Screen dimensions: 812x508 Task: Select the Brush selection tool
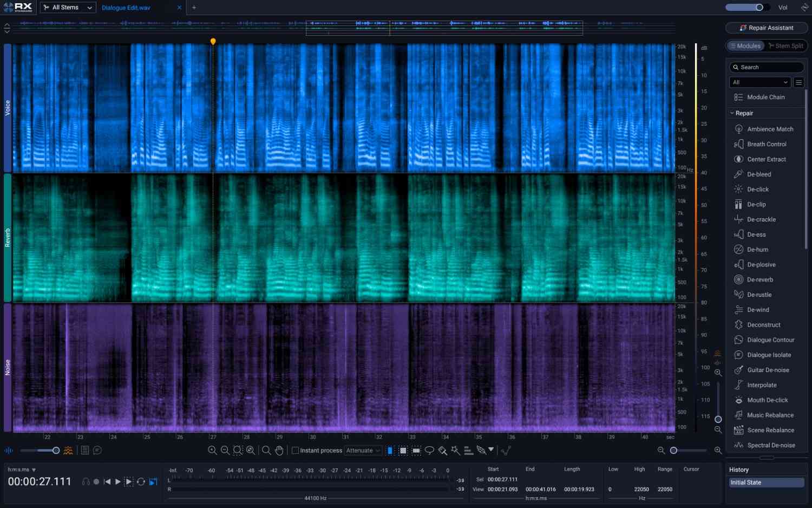pos(442,450)
